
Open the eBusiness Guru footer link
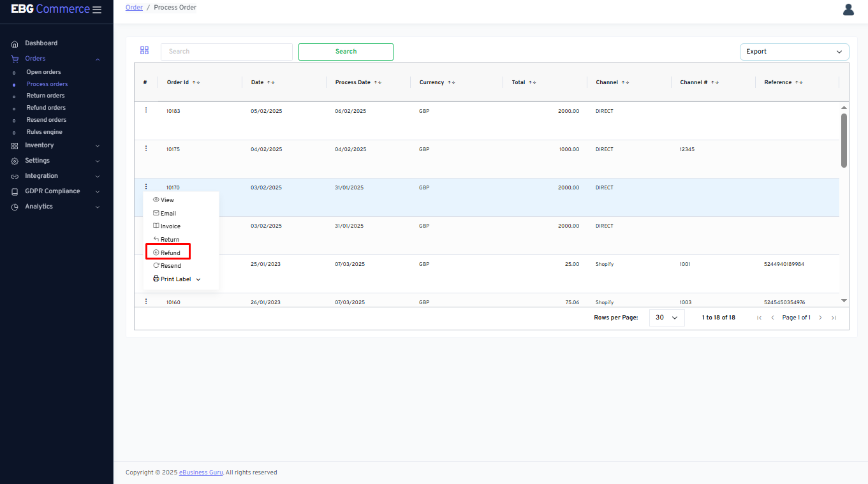pos(201,473)
